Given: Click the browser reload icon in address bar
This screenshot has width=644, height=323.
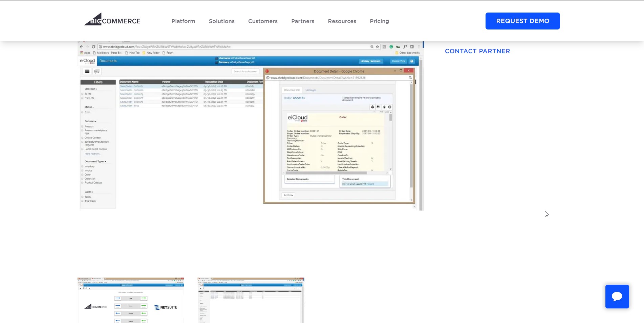Looking at the screenshot, I should (93, 46).
